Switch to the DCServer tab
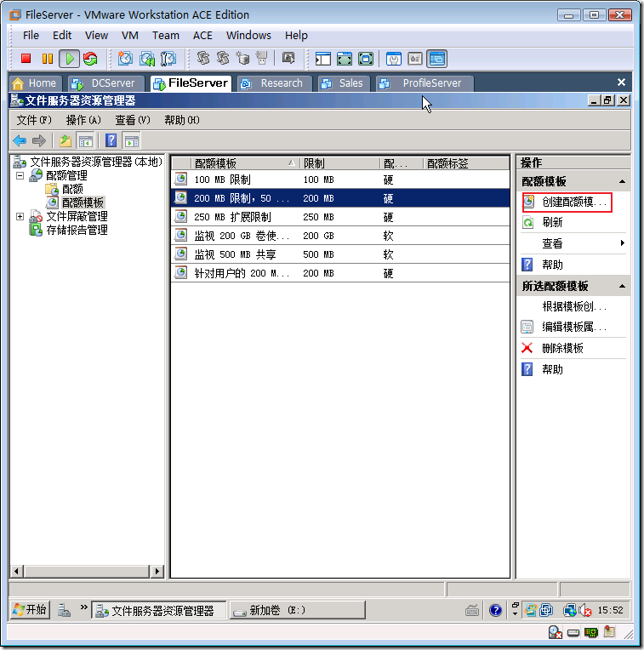Viewport: 644px width, 650px height. 106,83
